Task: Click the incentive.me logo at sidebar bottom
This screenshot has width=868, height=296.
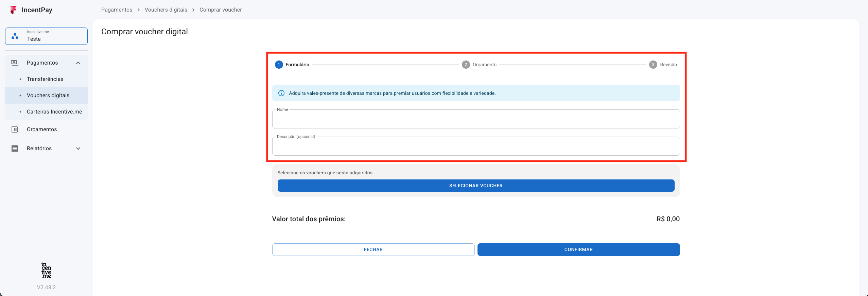Action: click(x=46, y=270)
